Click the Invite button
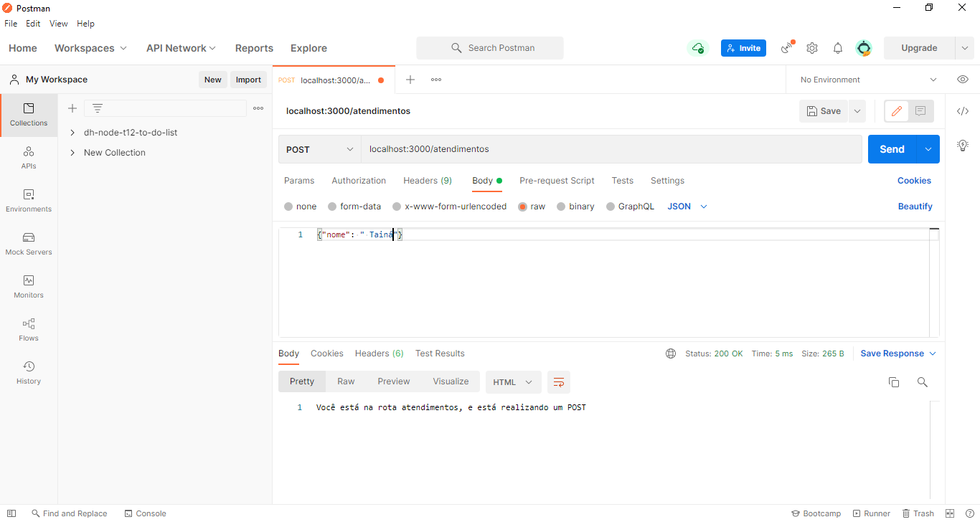The height and width of the screenshot is (522, 980). tap(743, 48)
